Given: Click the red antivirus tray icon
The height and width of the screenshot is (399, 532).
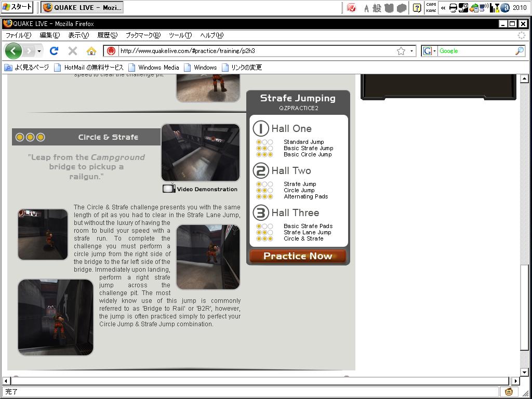Looking at the screenshot, I should (352, 7).
